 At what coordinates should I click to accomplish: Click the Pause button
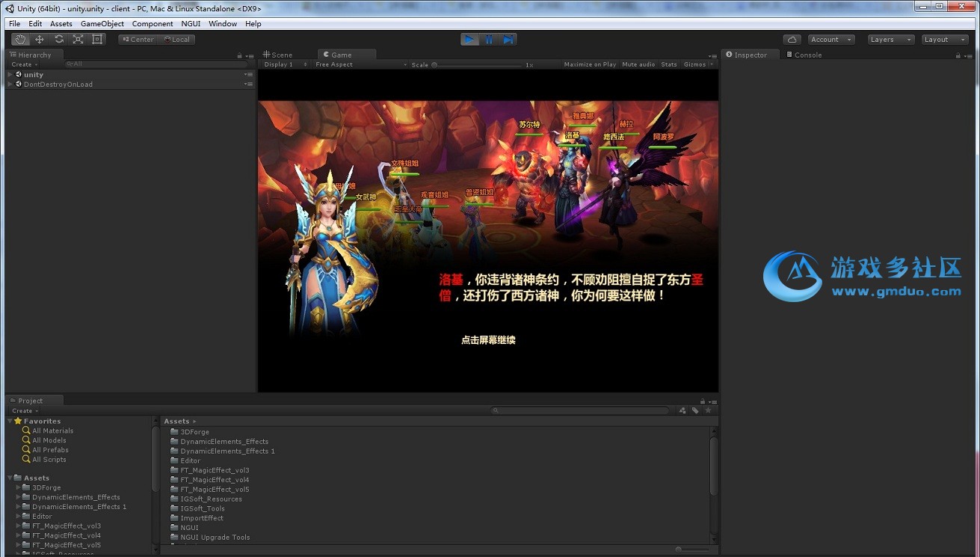(x=489, y=40)
